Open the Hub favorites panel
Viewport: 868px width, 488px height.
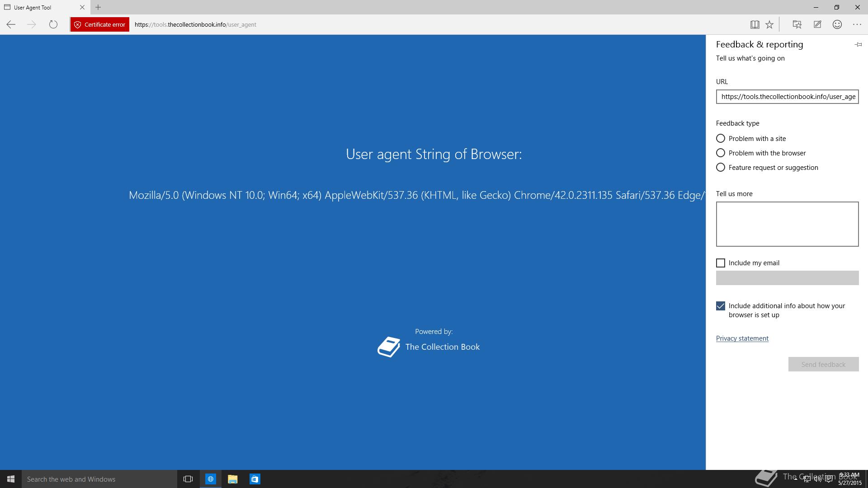(x=797, y=24)
